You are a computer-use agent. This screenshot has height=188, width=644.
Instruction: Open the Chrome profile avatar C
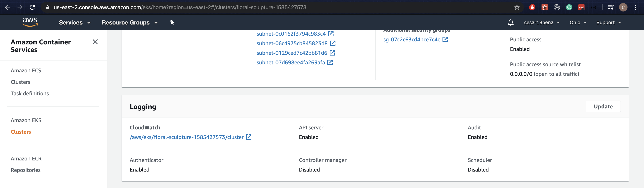point(623,7)
